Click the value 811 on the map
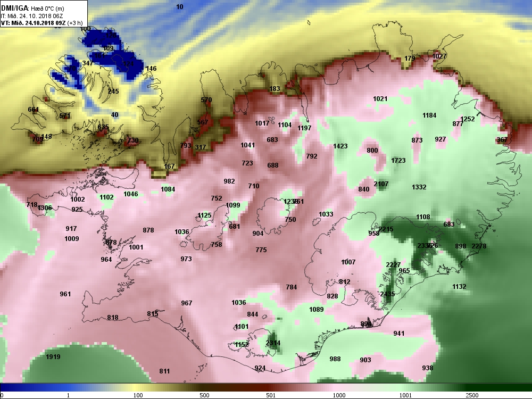The height and width of the screenshot is (399, 532). pyautogui.click(x=164, y=371)
